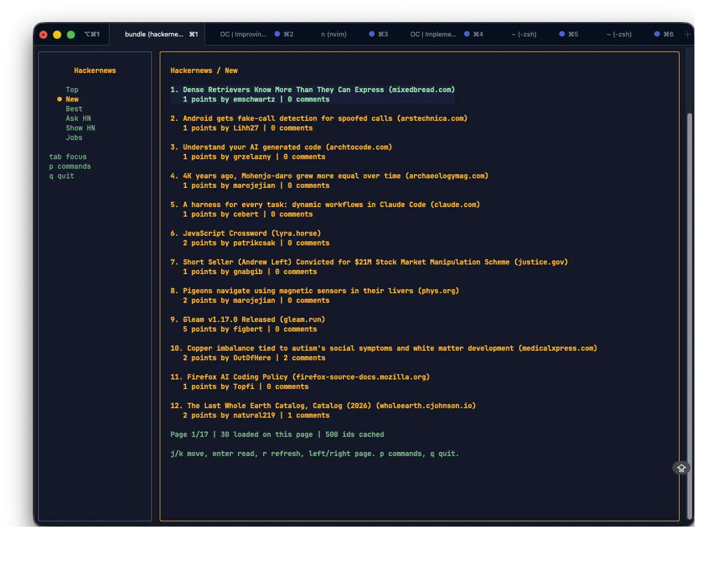Viewport: 728px width, 571px height.
Task: Switch to the bundle (hackerne... tab
Action: point(157,34)
